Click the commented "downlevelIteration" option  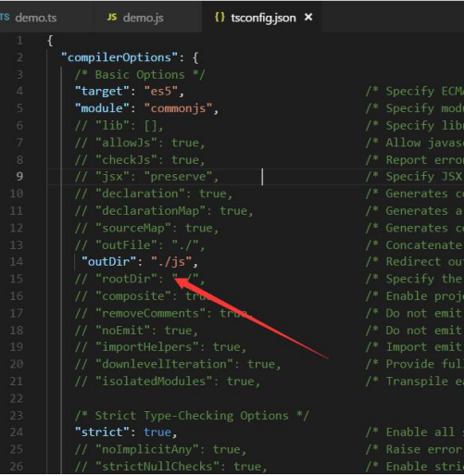coord(178,365)
